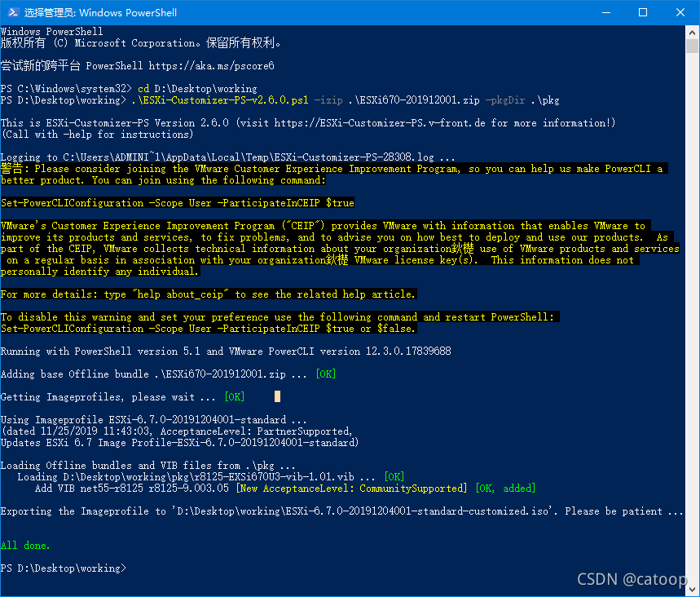
Task: Click the 'Add VIB net55-r8125' text
Action: click(x=90, y=489)
